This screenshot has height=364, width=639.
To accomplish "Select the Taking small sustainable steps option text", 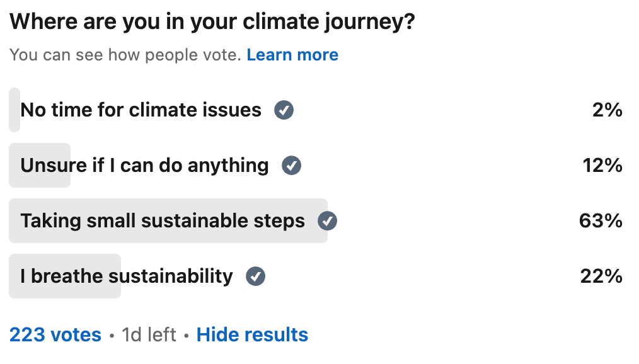I will point(163,220).
